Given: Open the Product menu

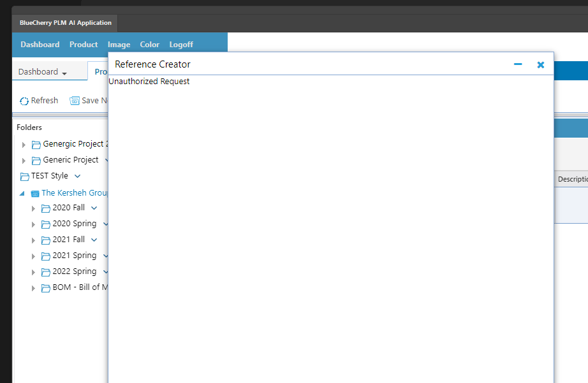Looking at the screenshot, I should click(83, 45).
